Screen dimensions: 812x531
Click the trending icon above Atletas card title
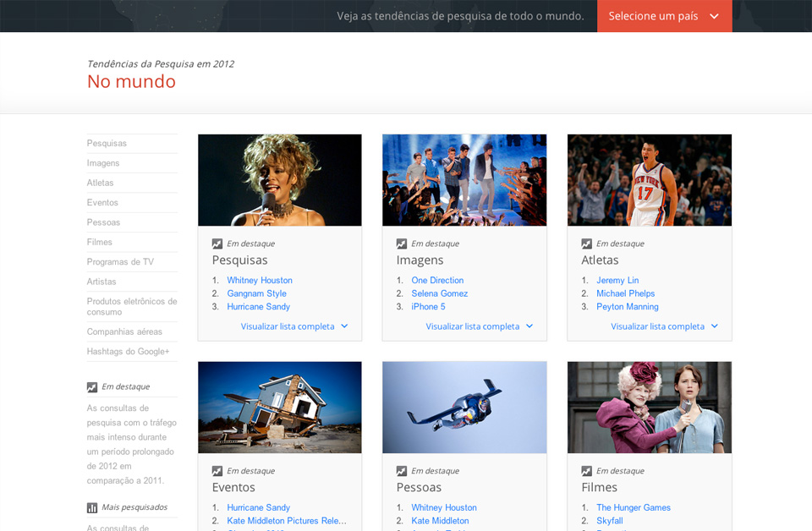pyautogui.click(x=587, y=244)
